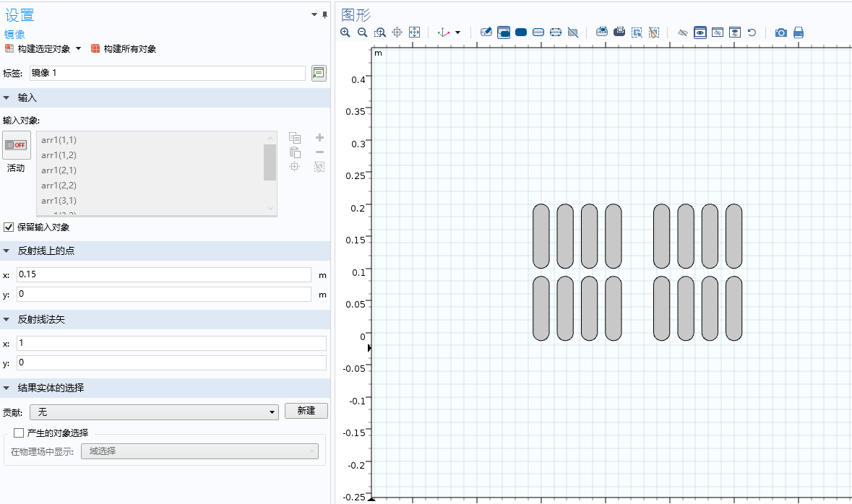Click the input objects list scrollbar thumb
This screenshot has width=852, height=504.
tap(270, 162)
